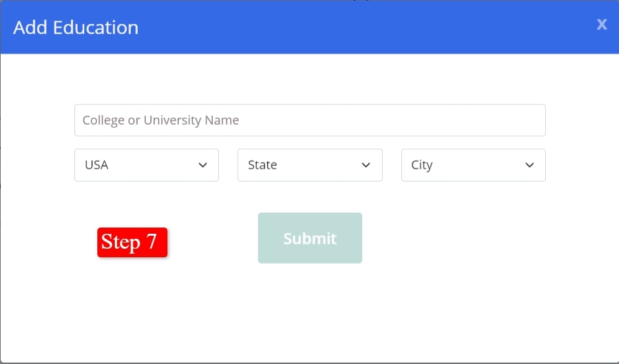Click the chevron arrow in the State selector
619x364 pixels.
click(366, 166)
